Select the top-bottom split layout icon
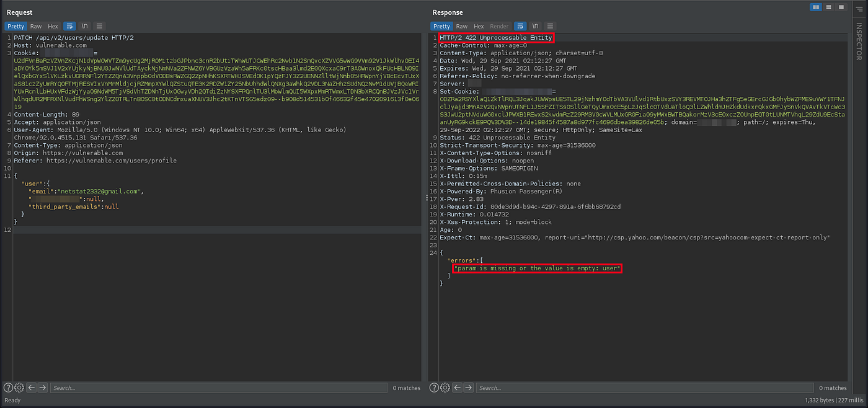The image size is (868, 408). coord(828,7)
